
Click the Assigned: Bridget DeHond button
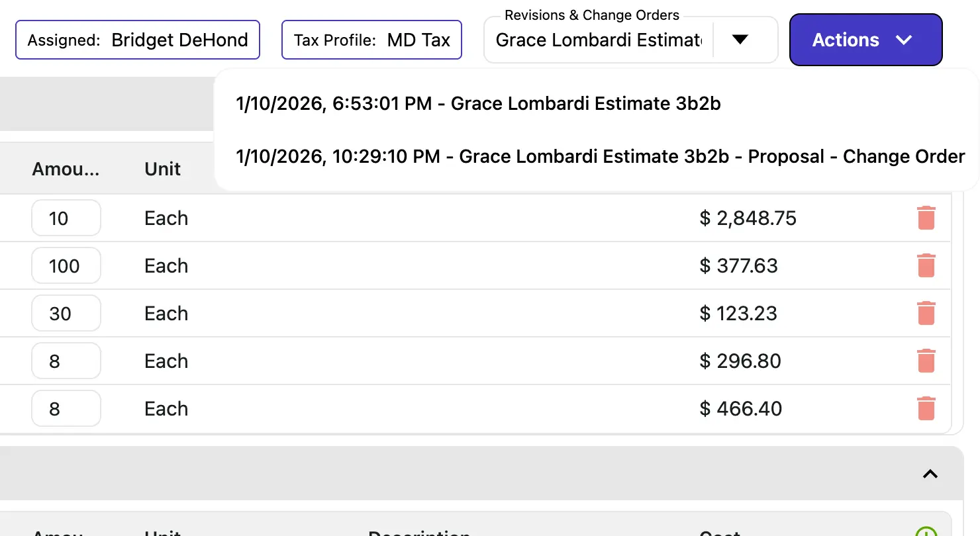(137, 40)
